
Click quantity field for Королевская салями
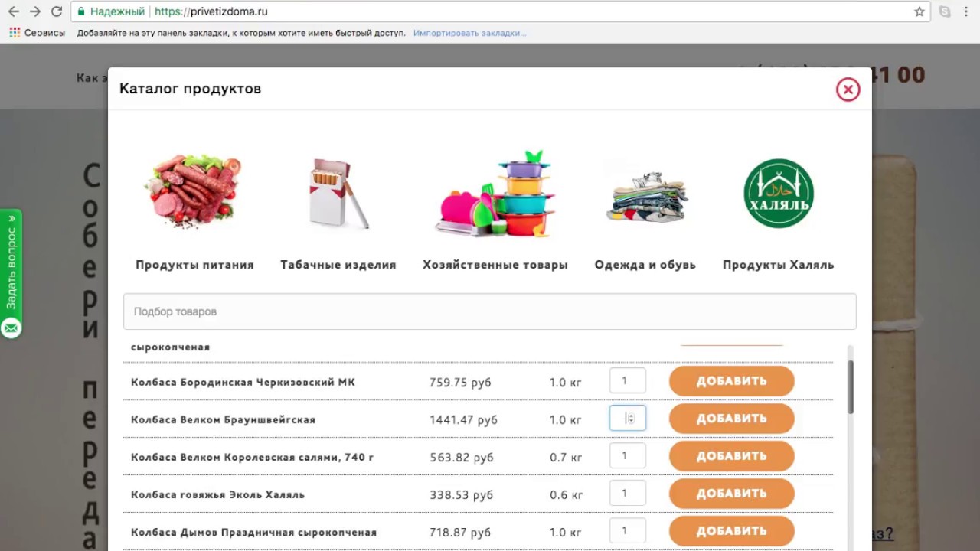[x=627, y=456]
